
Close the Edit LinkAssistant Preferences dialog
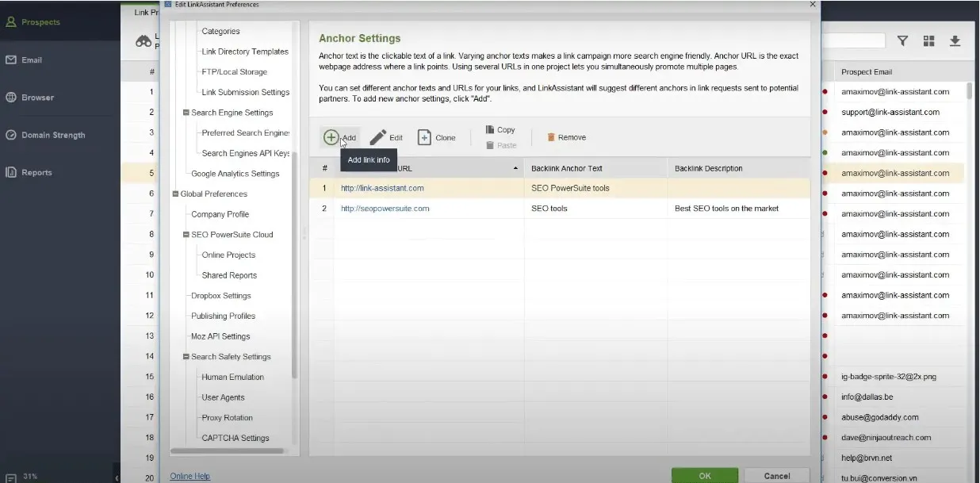click(x=812, y=4)
